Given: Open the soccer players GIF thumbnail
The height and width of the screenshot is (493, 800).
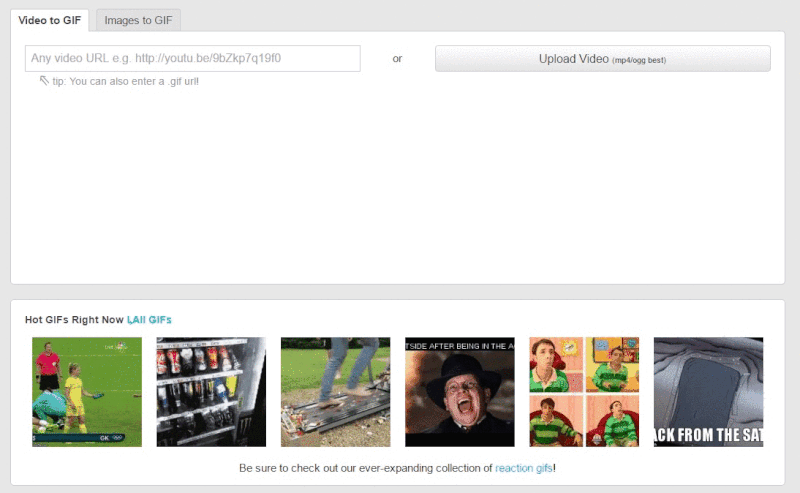Looking at the screenshot, I should coord(87,392).
